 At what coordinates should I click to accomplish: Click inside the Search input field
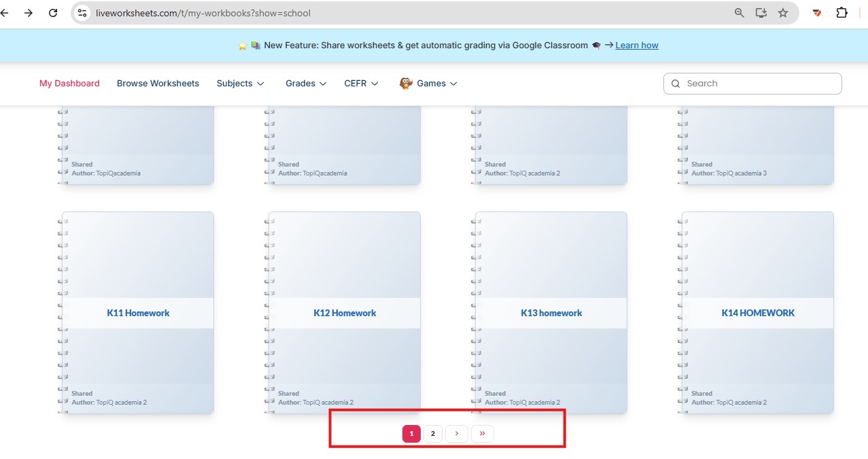[758, 83]
